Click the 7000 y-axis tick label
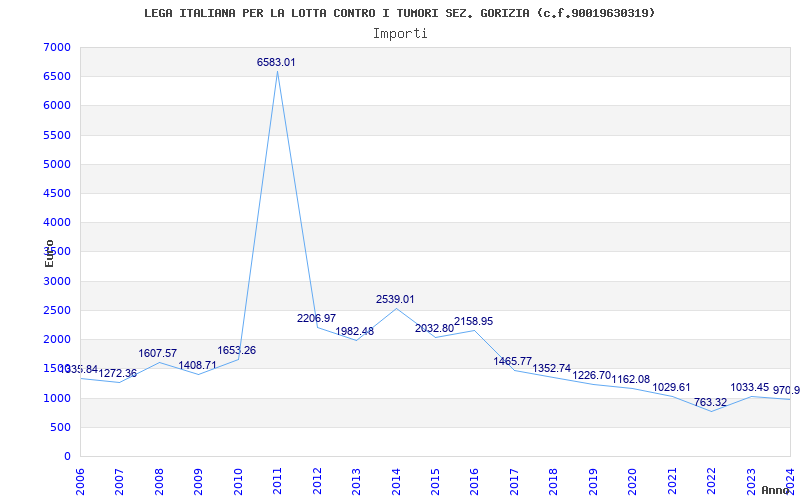Image resolution: width=800 pixels, height=500 pixels. (57, 47)
